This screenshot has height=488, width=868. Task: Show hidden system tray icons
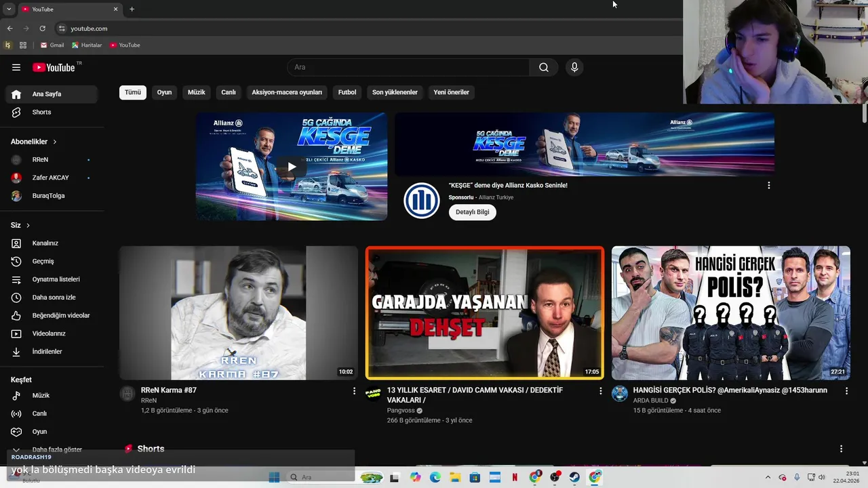click(769, 477)
